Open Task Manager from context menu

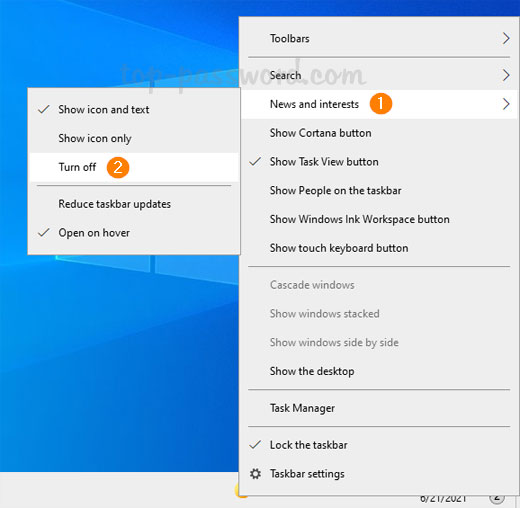(x=379, y=408)
